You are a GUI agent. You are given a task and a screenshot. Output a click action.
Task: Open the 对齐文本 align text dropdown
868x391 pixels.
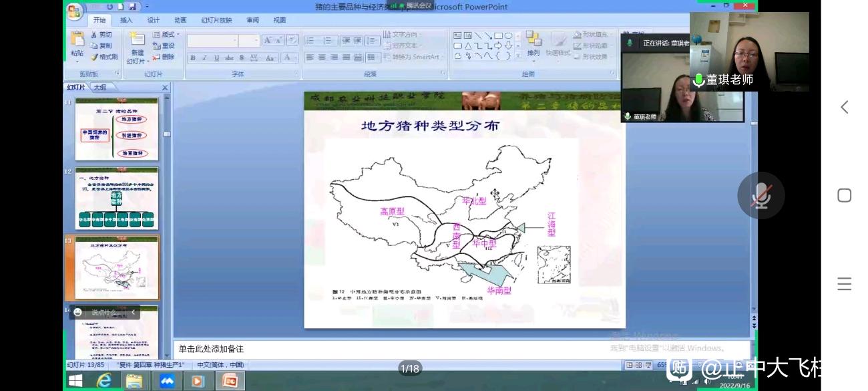click(x=401, y=45)
